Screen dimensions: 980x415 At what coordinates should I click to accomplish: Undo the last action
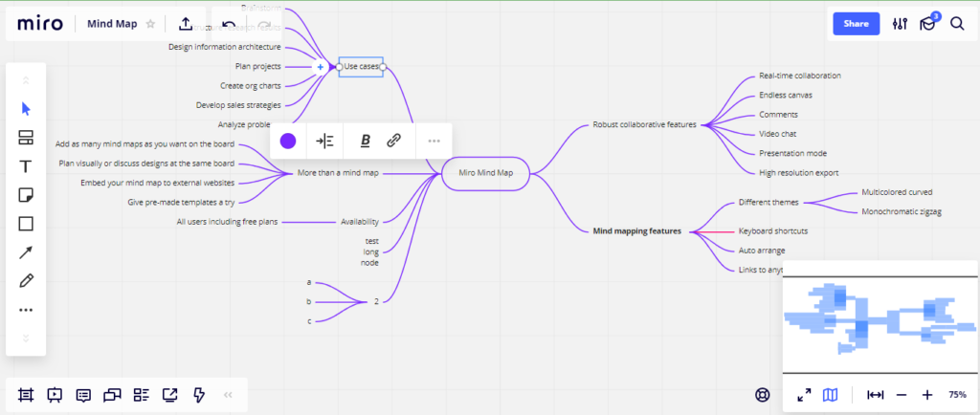pyautogui.click(x=229, y=26)
